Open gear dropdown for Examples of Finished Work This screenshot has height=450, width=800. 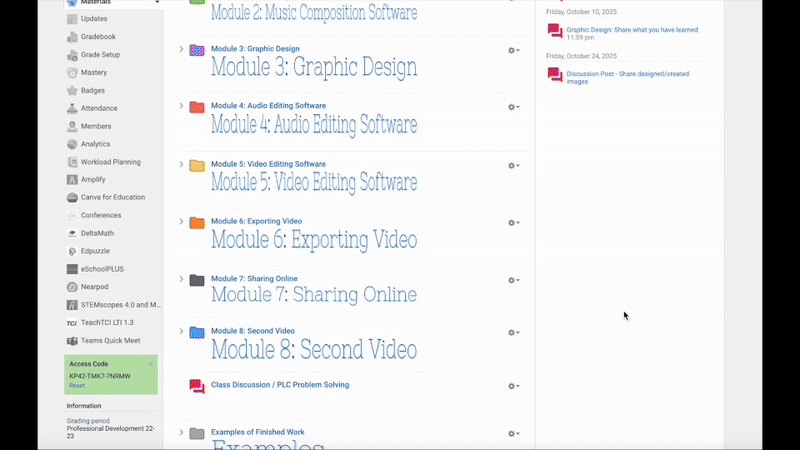tap(514, 434)
